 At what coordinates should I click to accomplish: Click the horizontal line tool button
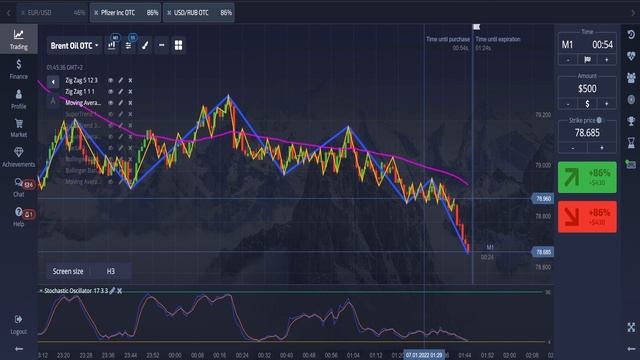coord(162,45)
